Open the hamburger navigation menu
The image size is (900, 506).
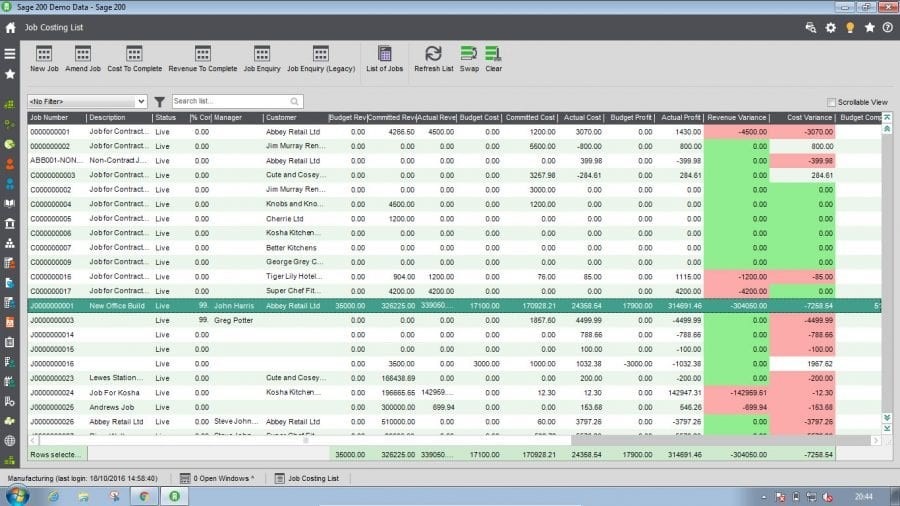tap(10, 54)
